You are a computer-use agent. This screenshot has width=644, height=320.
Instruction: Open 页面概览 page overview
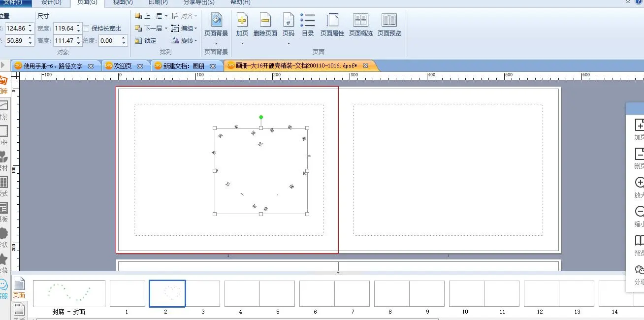360,20
